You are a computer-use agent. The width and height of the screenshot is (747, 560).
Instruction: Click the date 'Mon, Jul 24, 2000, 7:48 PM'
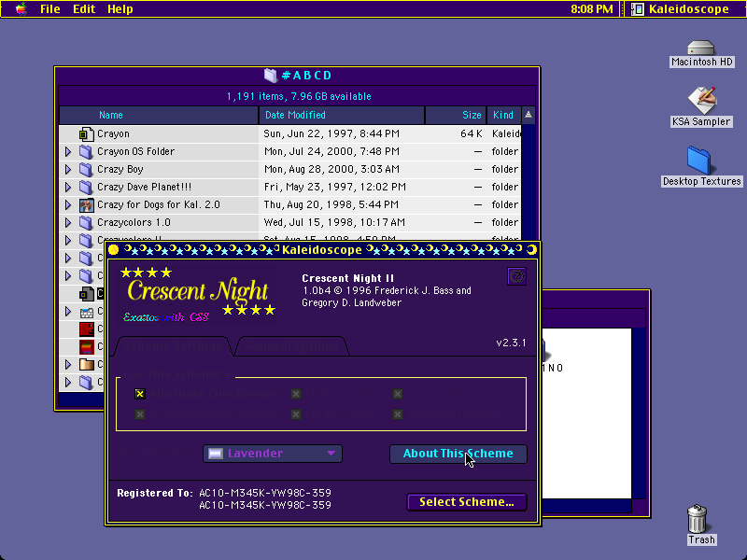tap(331, 152)
